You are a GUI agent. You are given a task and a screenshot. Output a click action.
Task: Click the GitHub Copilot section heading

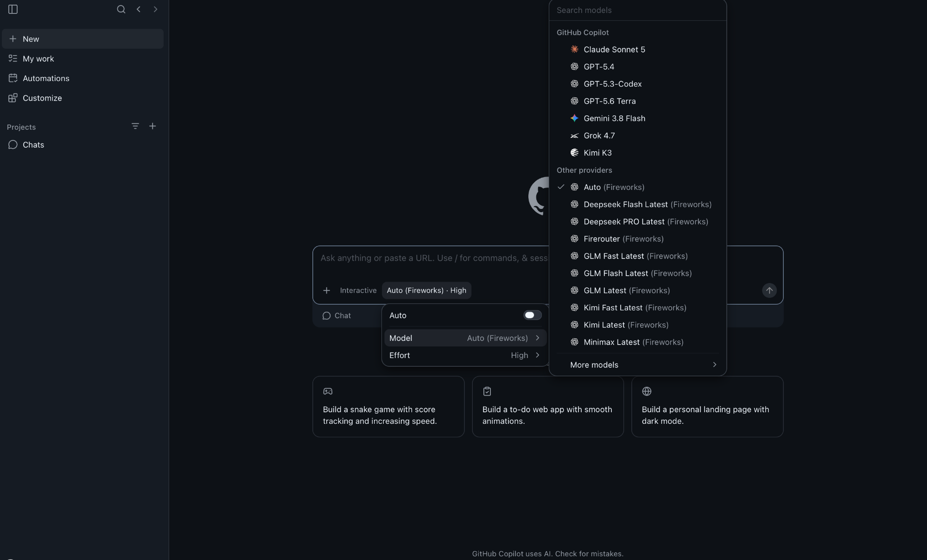583,32
